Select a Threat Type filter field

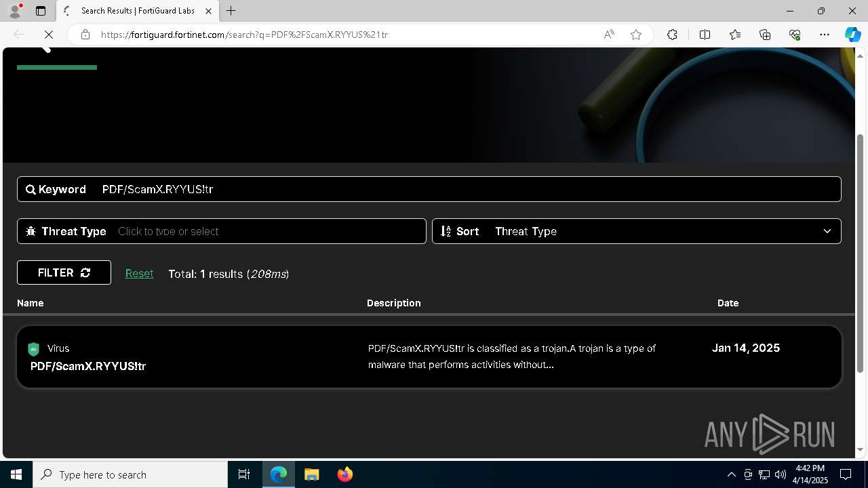pyautogui.click(x=222, y=231)
